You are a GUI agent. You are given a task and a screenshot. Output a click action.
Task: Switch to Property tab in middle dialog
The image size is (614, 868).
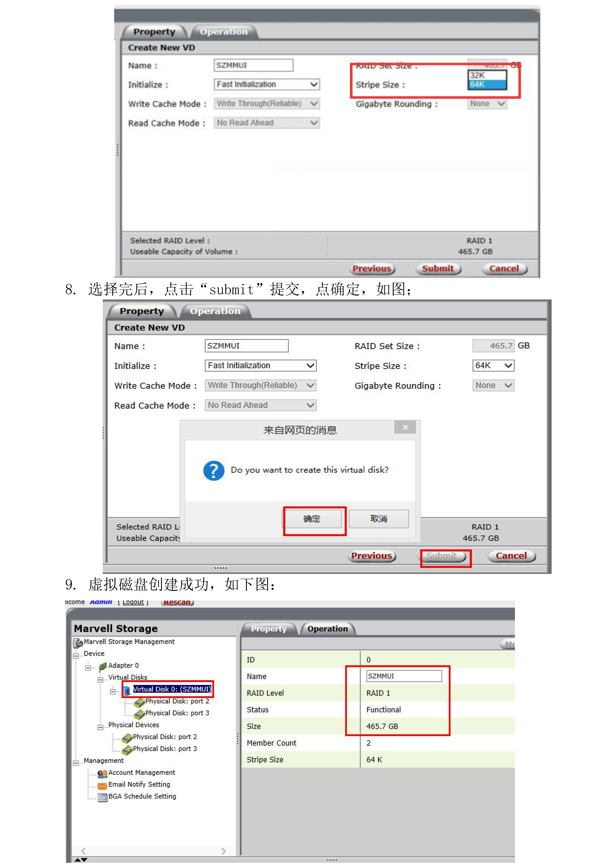coord(142,311)
